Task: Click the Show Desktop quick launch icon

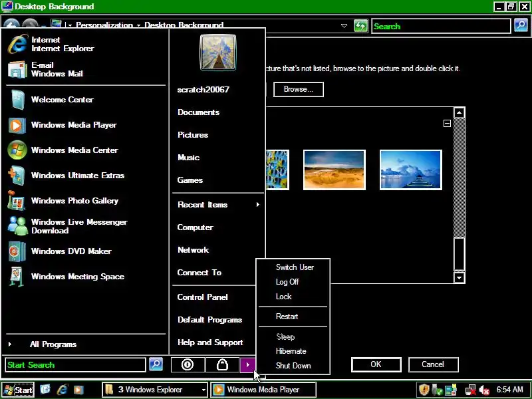Action: [x=45, y=389]
